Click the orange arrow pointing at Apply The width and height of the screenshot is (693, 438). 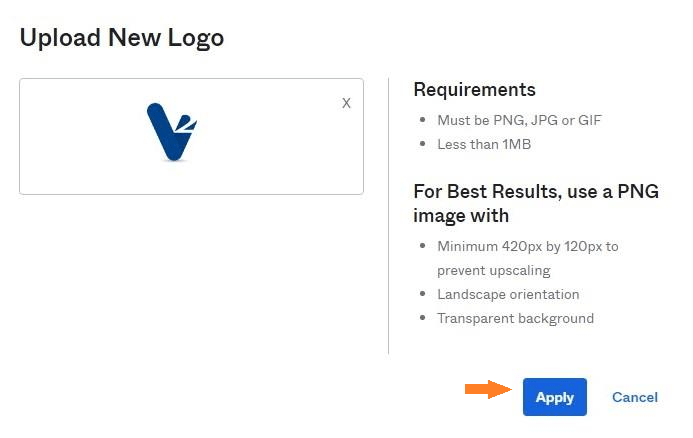pyautogui.click(x=488, y=389)
